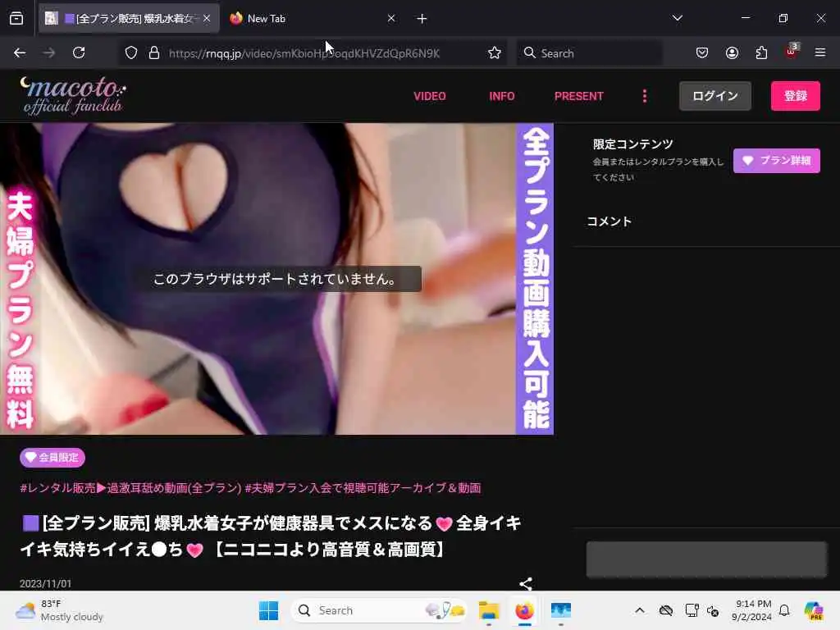Click the Windows taskbar Search box
This screenshot has width=840, height=630.
(378, 610)
